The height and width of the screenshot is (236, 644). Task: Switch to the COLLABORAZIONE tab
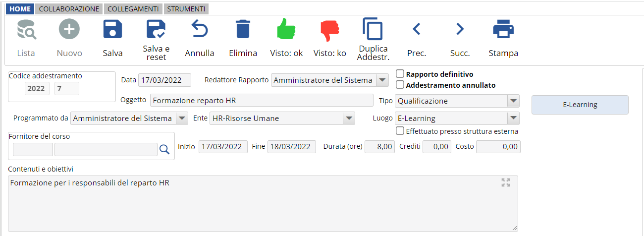pos(69,9)
